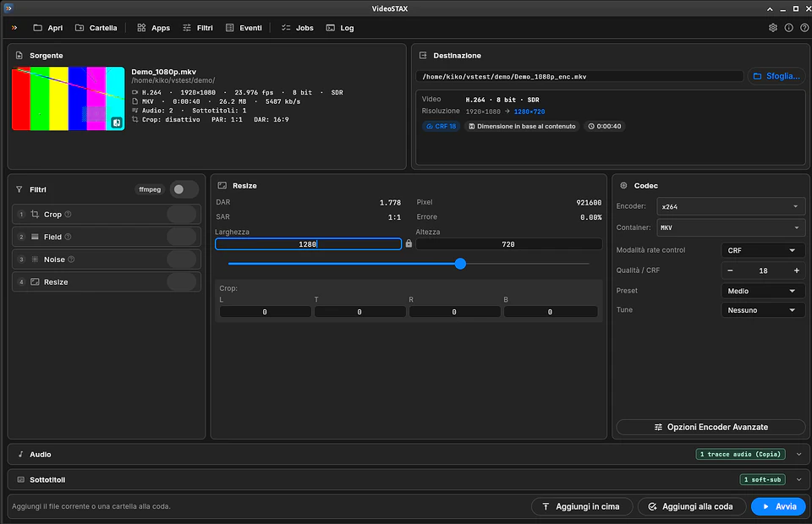Click the Crop B input field

point(550,312)
